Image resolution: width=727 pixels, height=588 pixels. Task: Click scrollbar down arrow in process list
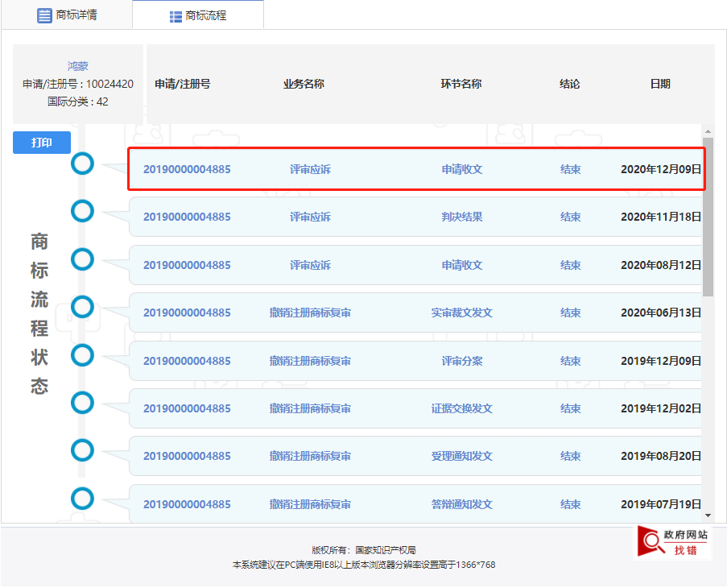708,516
